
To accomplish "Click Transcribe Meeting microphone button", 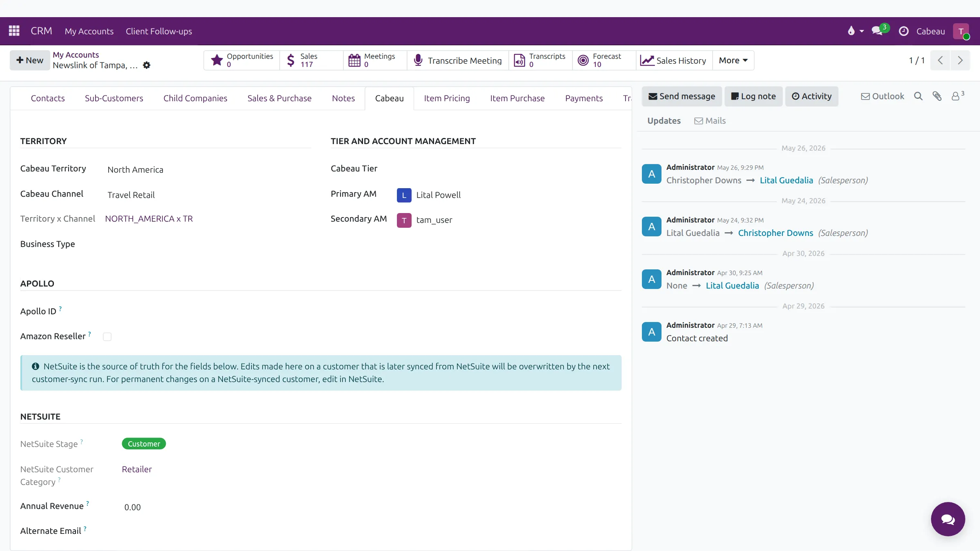I will (x=458, y=60).
